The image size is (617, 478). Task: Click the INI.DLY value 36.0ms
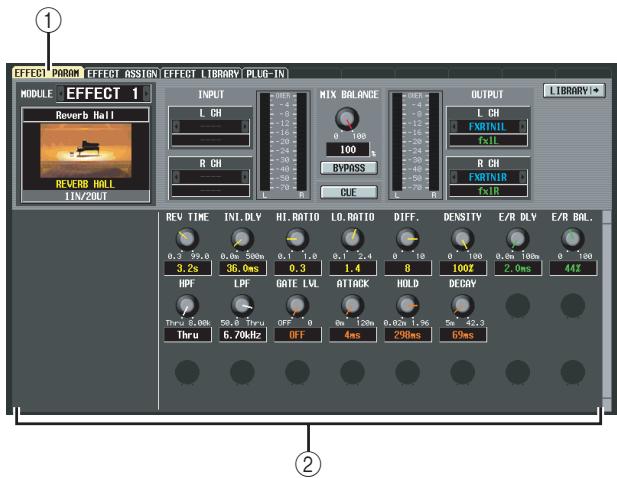click(x=243, y=268)
